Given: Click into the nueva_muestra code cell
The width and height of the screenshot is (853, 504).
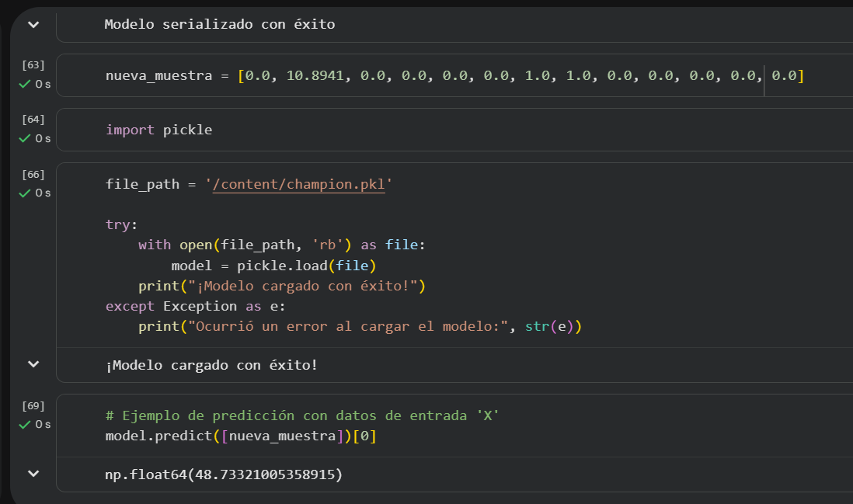Looking at the screenshot, I should tap(454, 75).
